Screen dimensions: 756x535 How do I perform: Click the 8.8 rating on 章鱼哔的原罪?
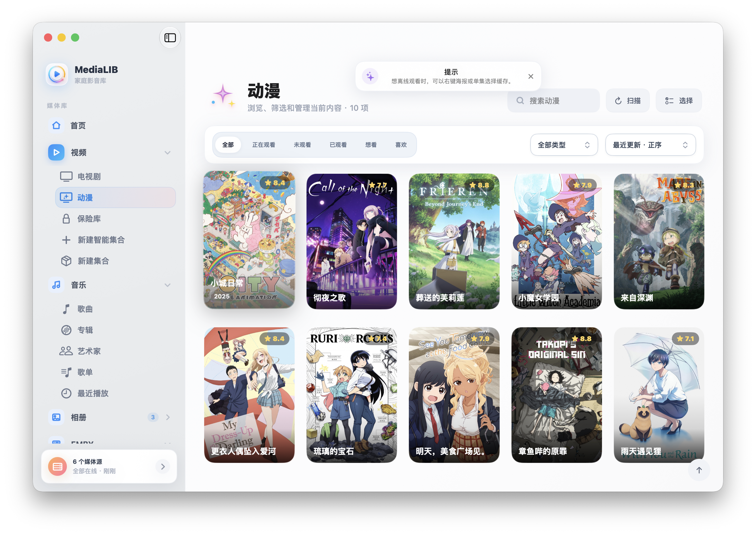(x=582, y=339)
